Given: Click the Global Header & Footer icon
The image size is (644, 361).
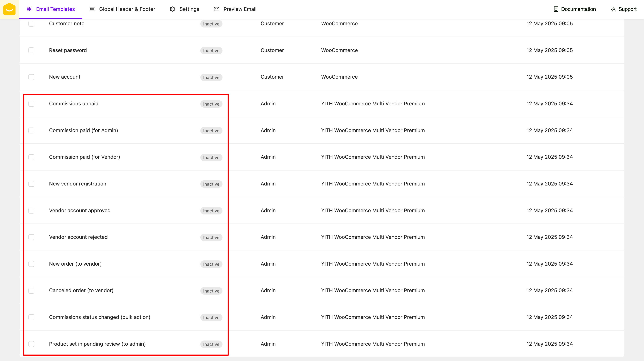Looking at the screenshot, I should tap(92, 9).
